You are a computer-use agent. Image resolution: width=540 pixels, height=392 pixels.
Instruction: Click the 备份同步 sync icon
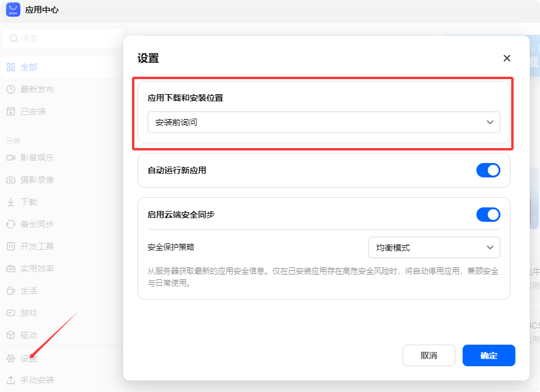(x=11, y=224)
